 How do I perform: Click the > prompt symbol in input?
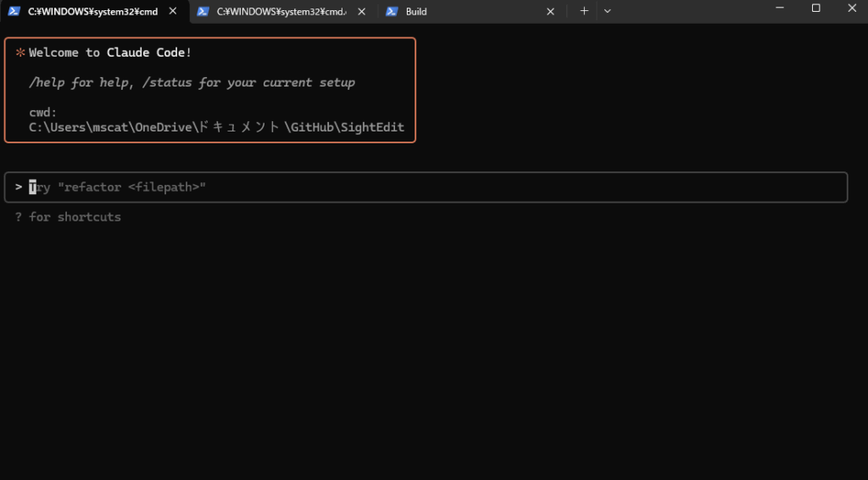point(19,187)
